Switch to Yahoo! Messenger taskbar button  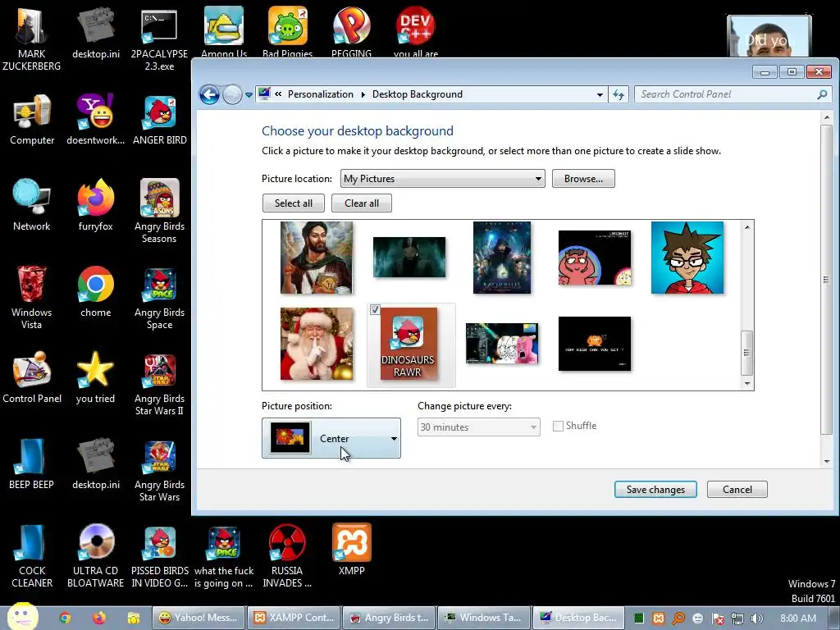tap(199, 618)
